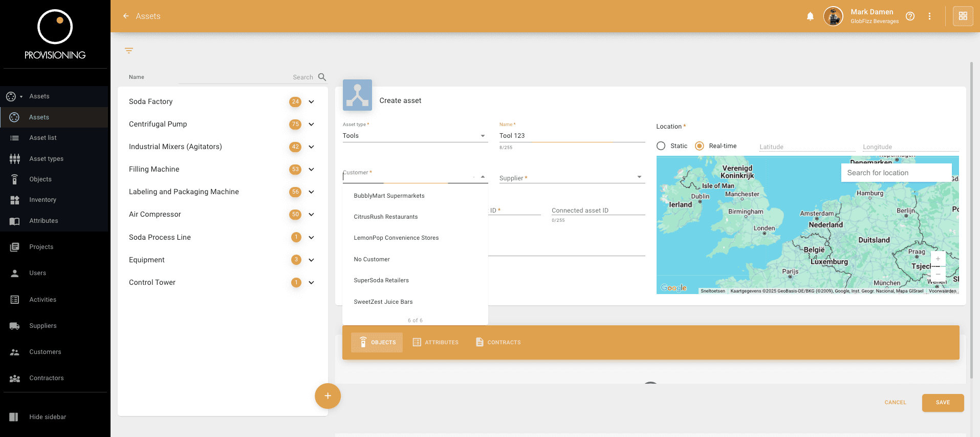
Task: Switch to the Attributes tab
Action: pos(436,342)
